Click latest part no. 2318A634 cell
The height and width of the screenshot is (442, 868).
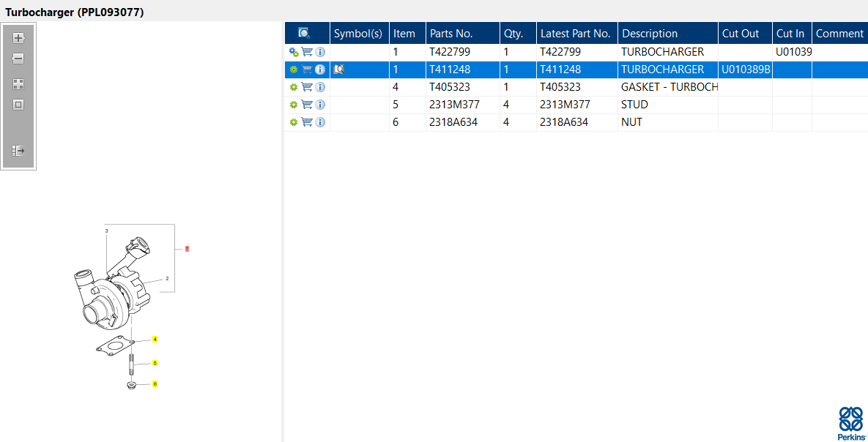pyautogui.click(x=576, y=122)
